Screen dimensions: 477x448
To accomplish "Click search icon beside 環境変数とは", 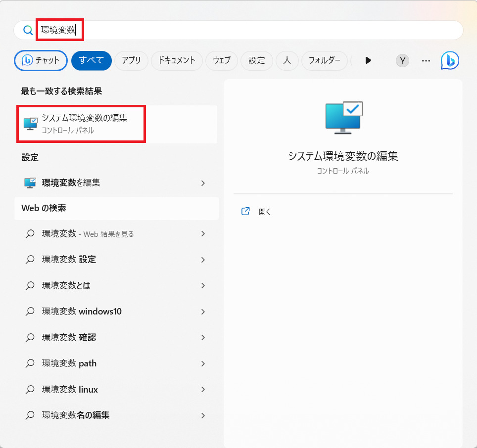I will tap(30, 286).
